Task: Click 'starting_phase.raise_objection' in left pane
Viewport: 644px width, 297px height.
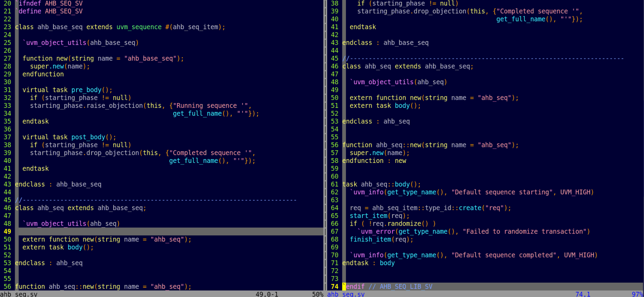Action: point(86,106)
